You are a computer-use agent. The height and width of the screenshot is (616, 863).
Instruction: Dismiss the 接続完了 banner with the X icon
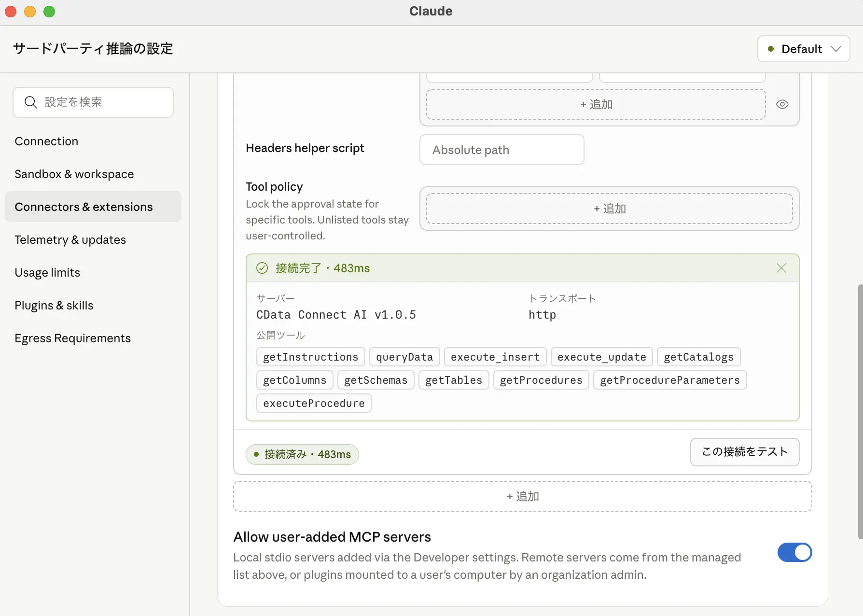pos(781,268)
